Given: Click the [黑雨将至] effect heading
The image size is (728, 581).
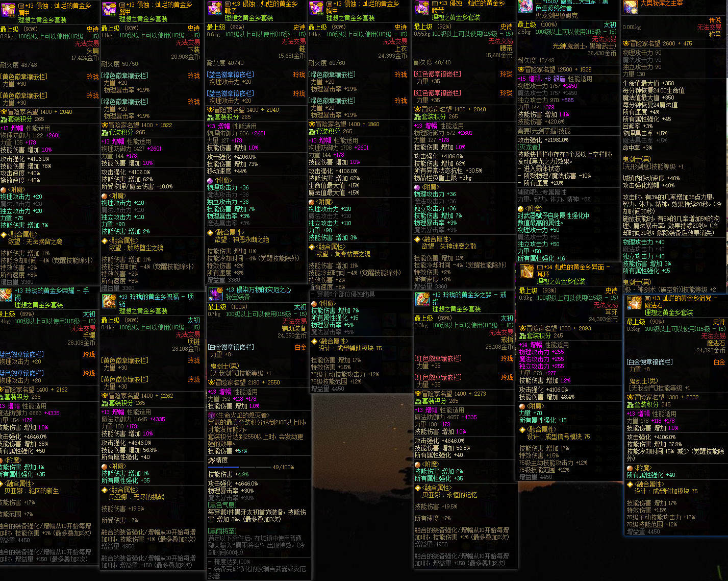Looking at the screenshot, I should (221, 531).
